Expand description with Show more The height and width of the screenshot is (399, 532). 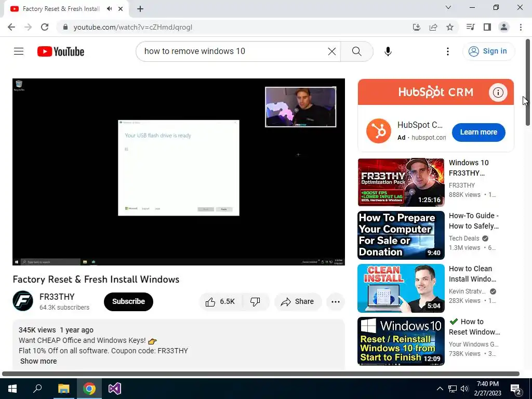(x=38, y=361)
